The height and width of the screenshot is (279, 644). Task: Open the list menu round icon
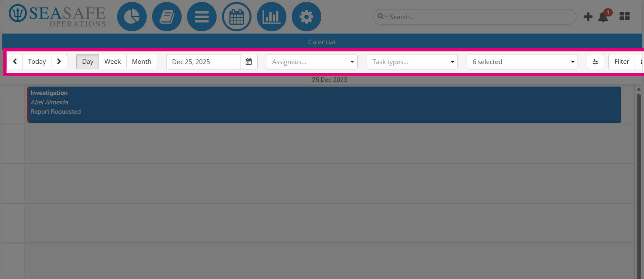tap(202, 17)
